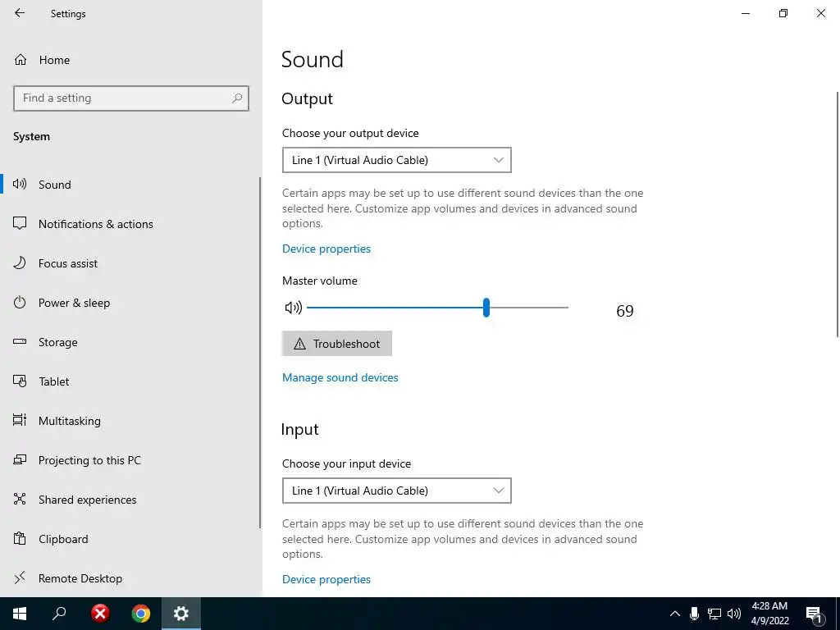The height and width of the screenshot is (630, 840).
Task: Click the Troubleshoot button
Action: 337,344
